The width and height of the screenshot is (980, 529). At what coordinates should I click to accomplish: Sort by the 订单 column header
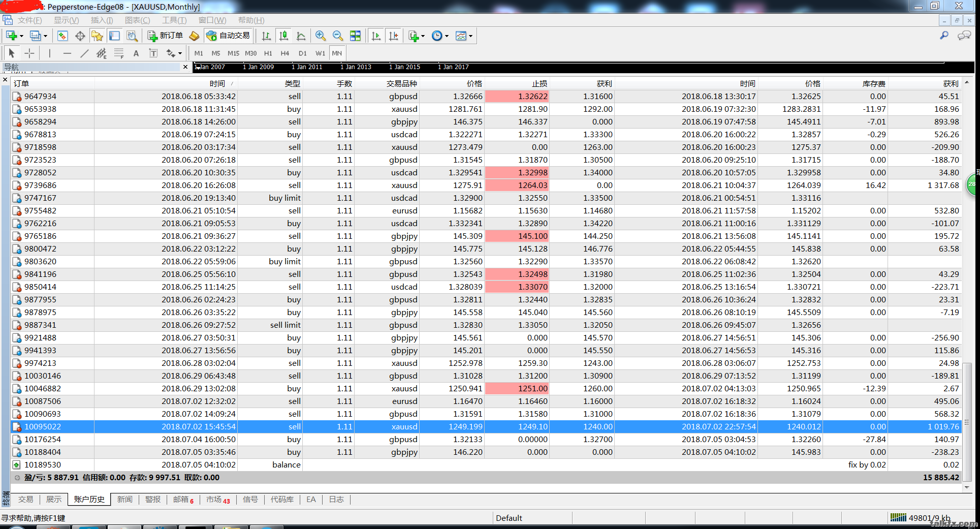tap(53, 83)
